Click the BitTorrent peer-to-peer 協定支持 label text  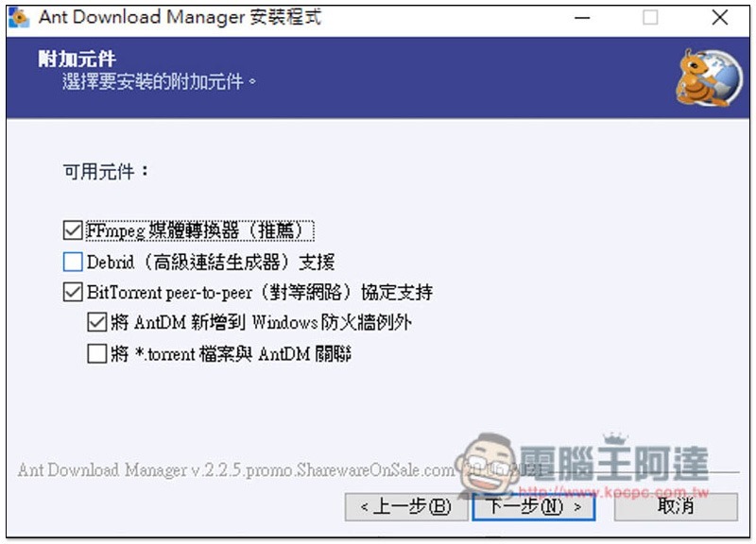[260, 293]
